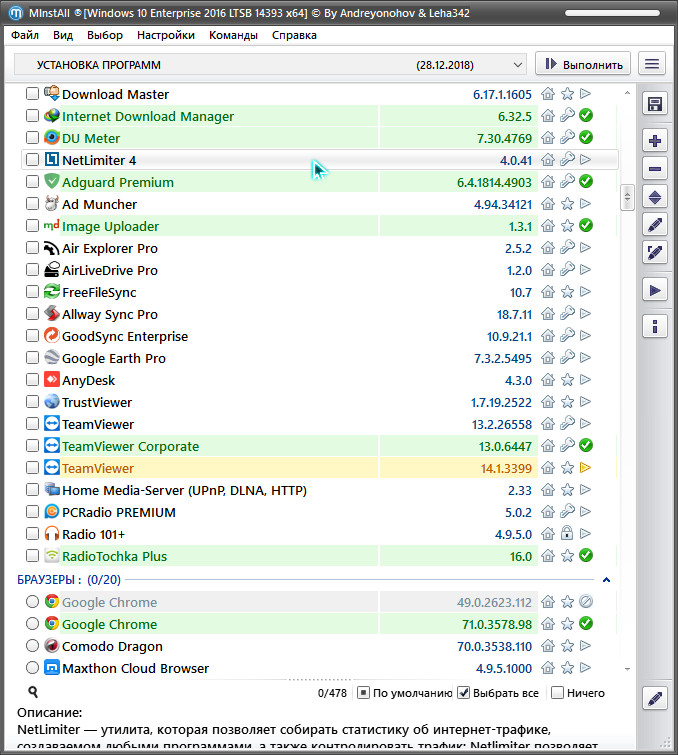Click the plus icon in right sidebar
This screenshot has height=755, width=678.
655,141
